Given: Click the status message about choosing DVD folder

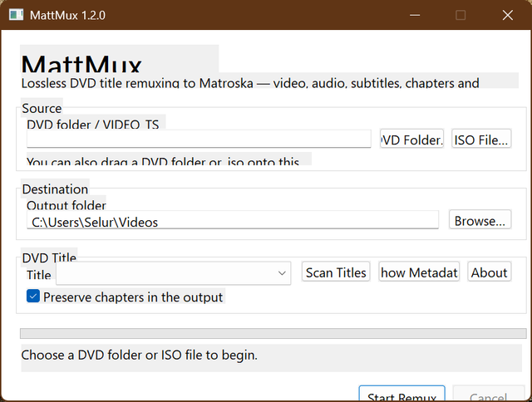Looking at the screenshot, I should coord(140,355).
